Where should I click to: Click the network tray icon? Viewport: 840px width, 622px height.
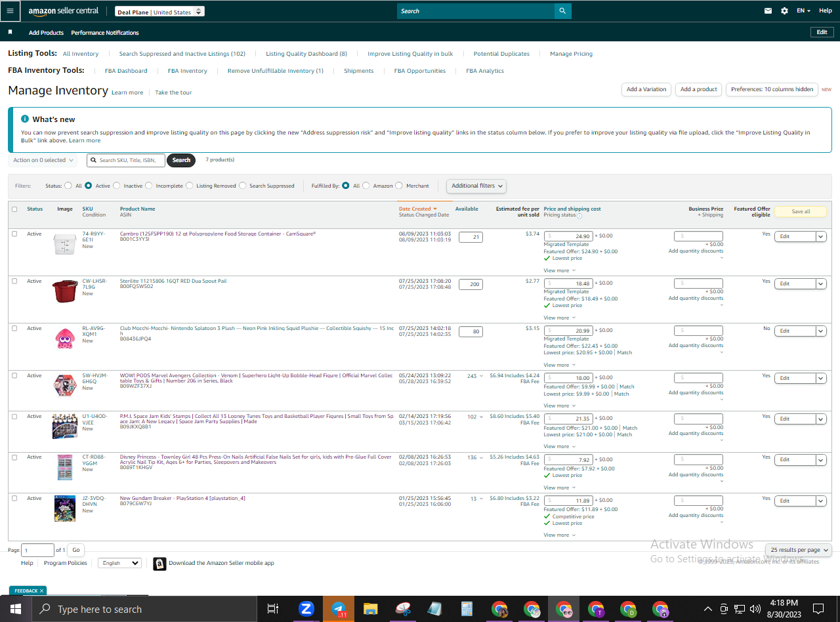pyautogui.click(x=740, y=609)
